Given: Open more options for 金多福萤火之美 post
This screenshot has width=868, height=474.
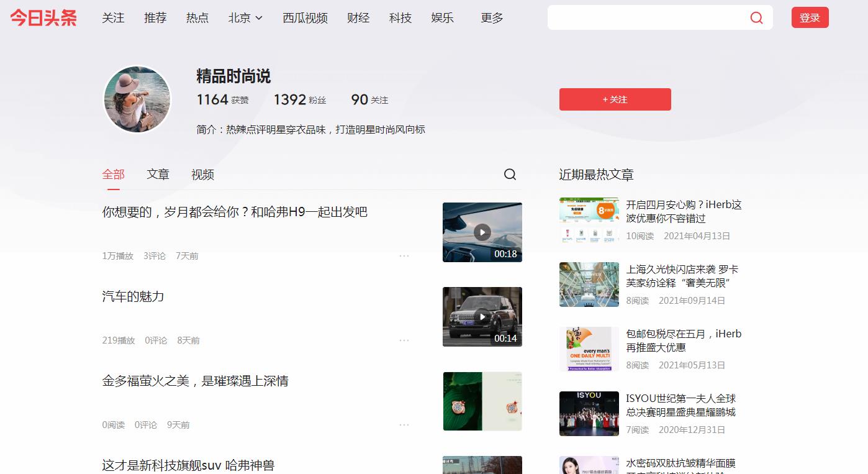Looking at the screenshot, I should [x=404, y=425].
